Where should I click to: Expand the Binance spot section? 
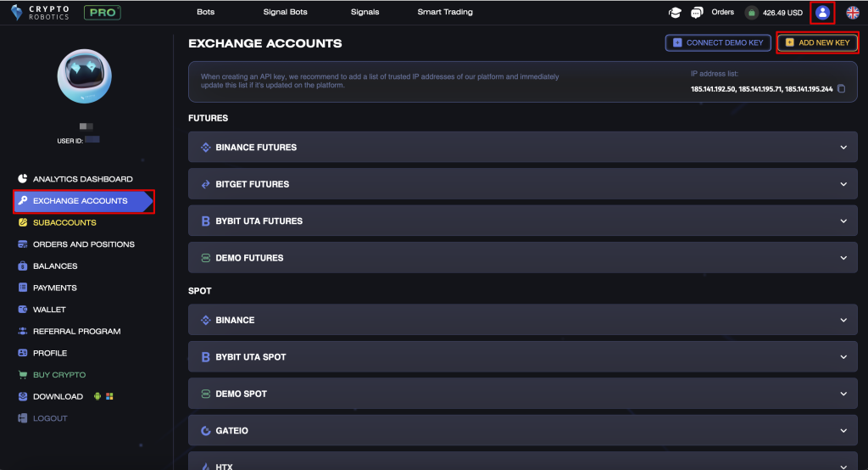pos(522,320)
